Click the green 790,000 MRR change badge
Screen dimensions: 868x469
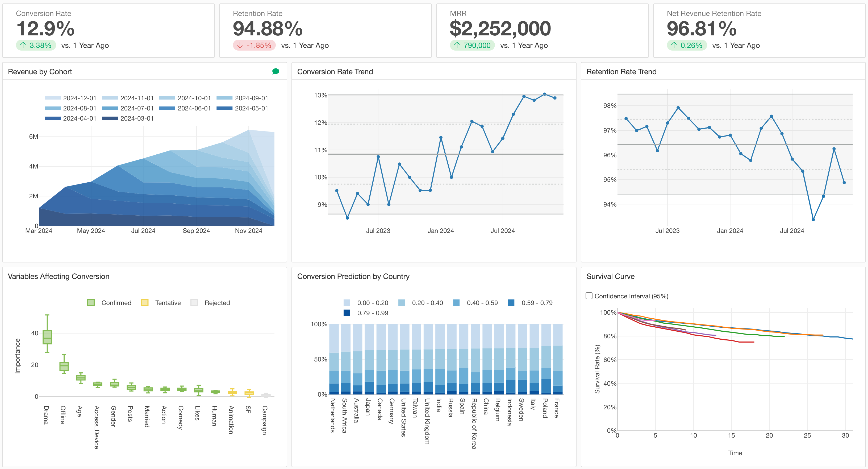(x=472, y=45)
